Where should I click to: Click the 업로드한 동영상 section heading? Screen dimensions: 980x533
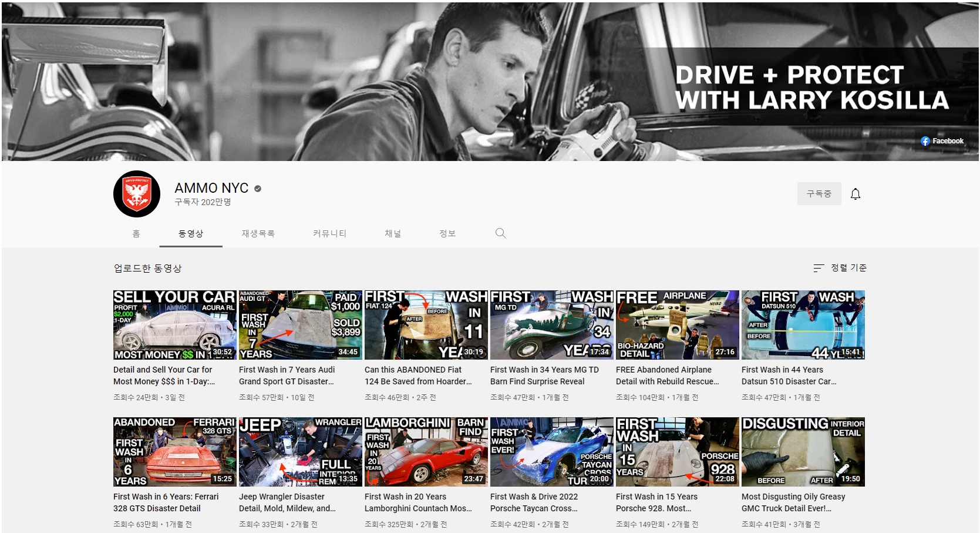tap(148, 268)
